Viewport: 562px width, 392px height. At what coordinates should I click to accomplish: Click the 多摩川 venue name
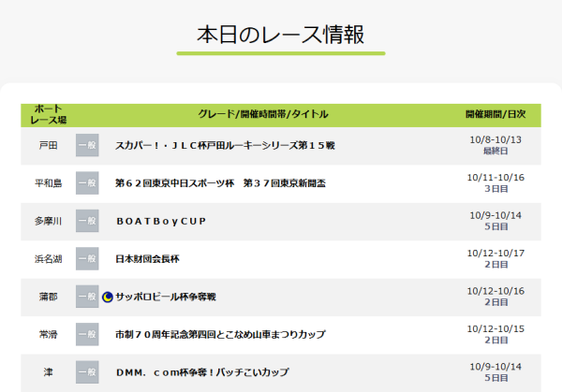(49, 222)
